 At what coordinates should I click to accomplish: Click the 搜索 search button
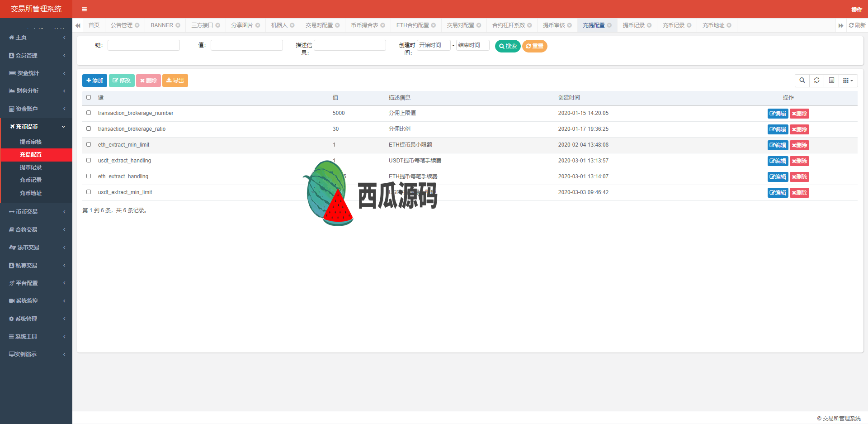[508, 46]
